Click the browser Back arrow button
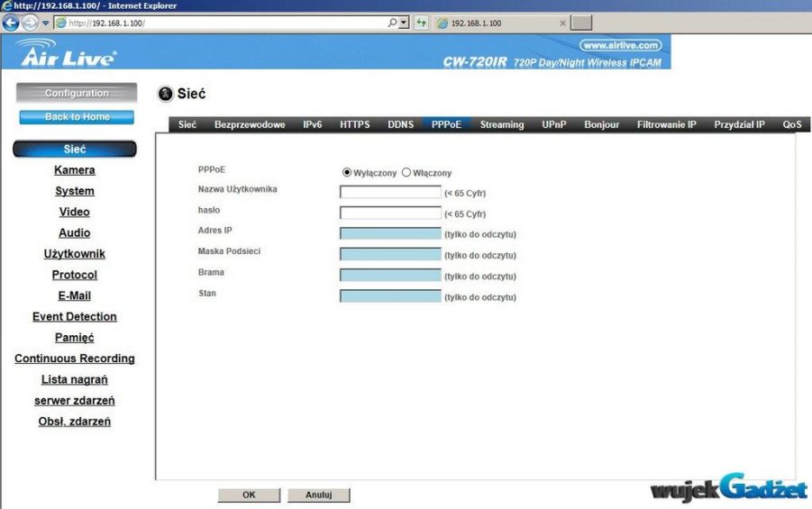Image resolution: width=812 pixels, height=509 pixels. [11, 23]
